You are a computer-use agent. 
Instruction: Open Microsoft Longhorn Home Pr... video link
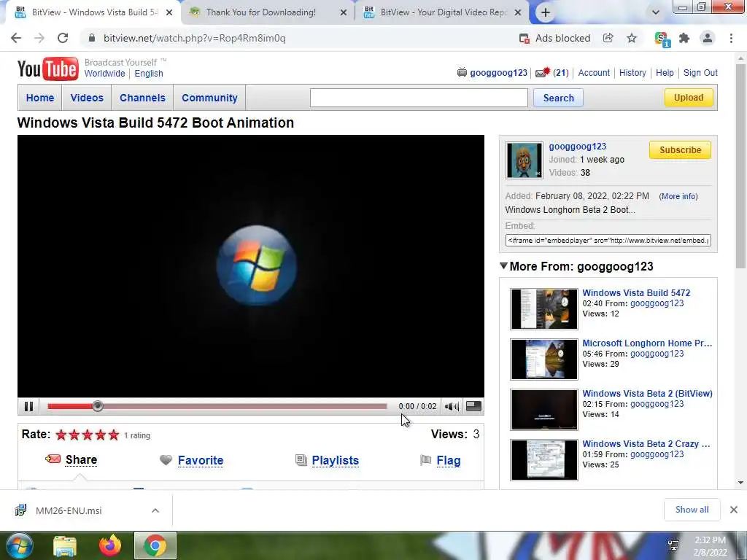pyautogui.click(x=647, y=343)
